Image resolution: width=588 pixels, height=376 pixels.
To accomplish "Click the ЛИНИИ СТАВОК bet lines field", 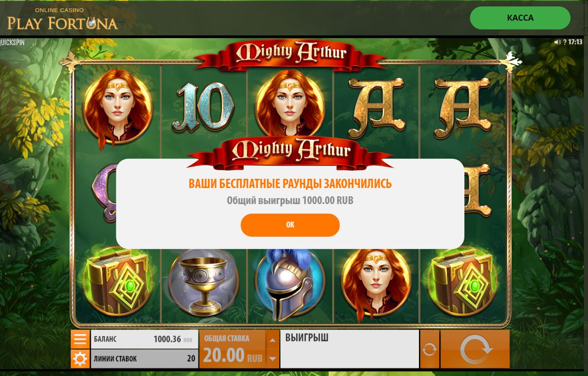I will pyautogui.click(x=144, y=359).
